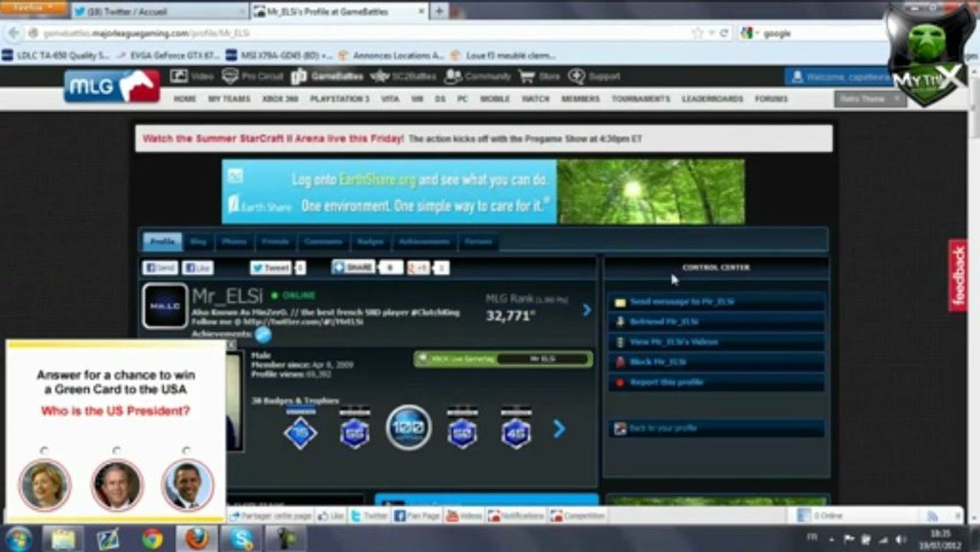Switch to the Photos tab

click(x=234, y=242)
